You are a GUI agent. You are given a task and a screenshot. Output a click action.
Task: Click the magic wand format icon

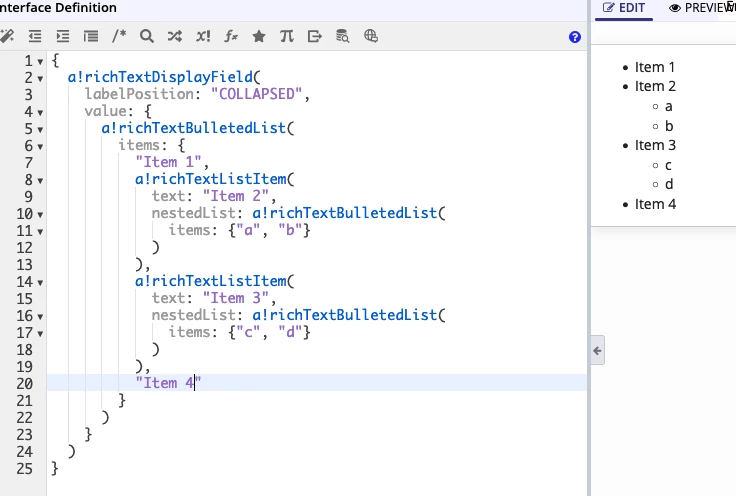7,36
